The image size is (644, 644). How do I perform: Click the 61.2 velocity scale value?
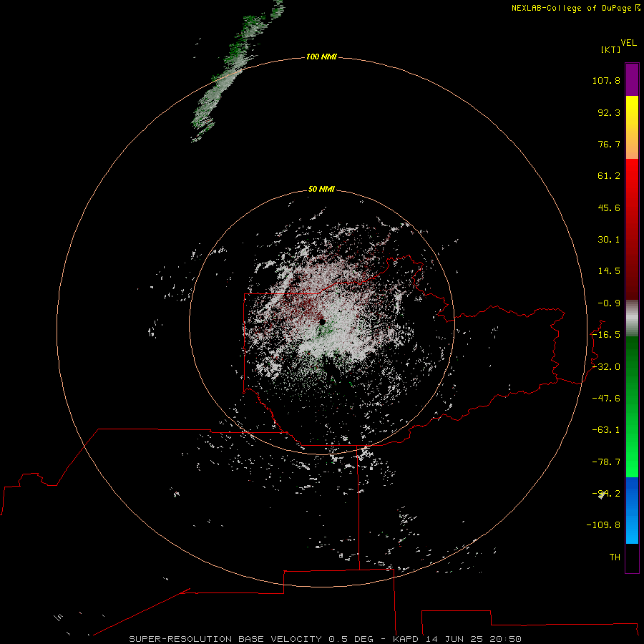coord(609,176)
